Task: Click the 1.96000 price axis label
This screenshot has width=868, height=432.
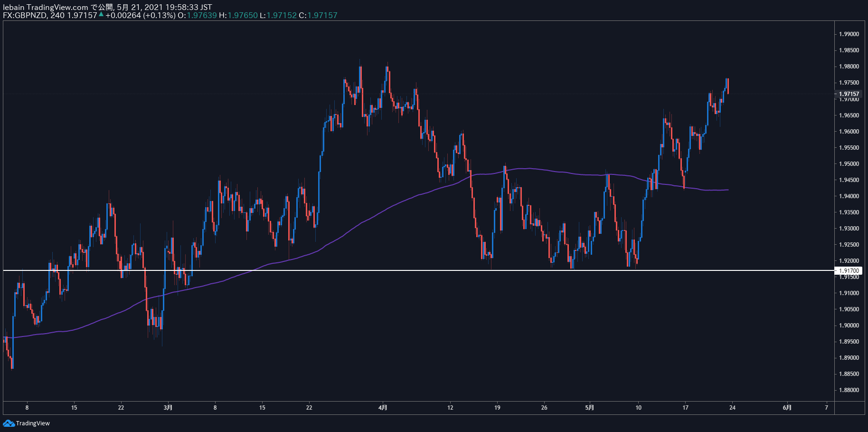Action: [x=849, y=132]
